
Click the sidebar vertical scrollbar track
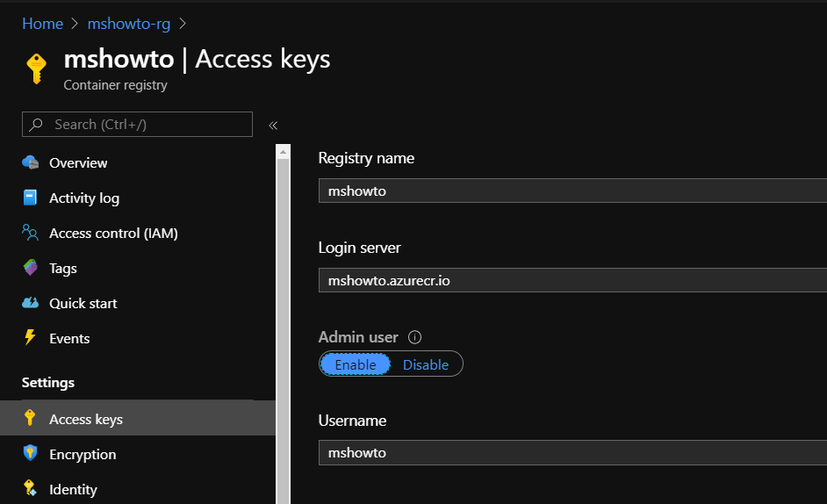[284, 331]
